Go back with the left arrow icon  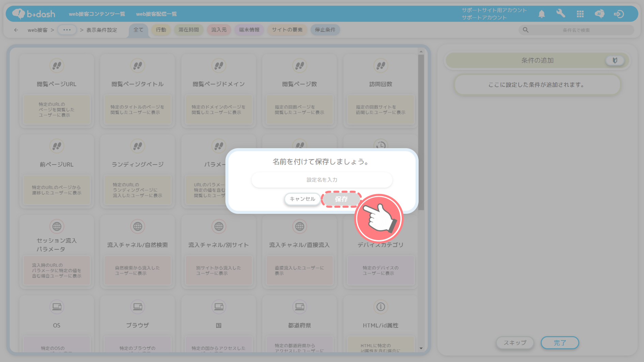16,30
